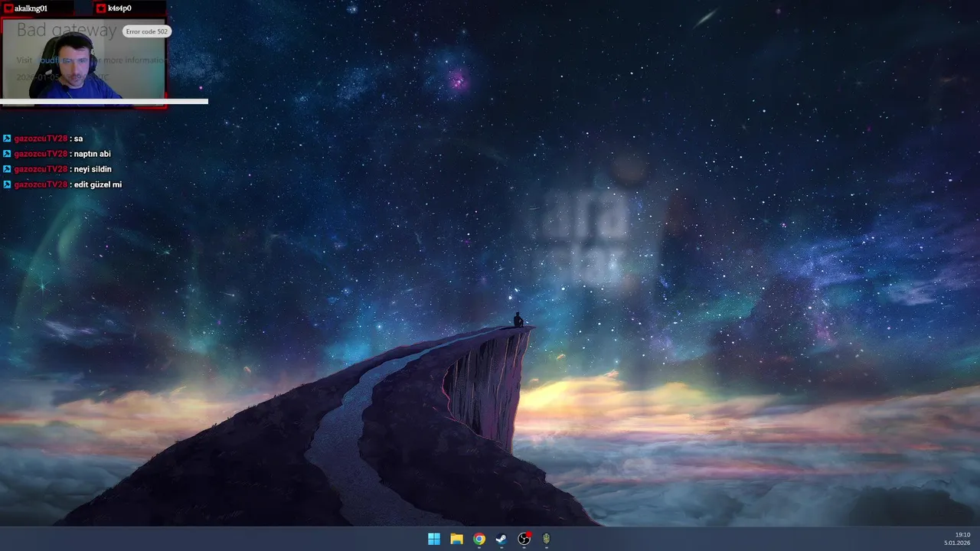Open OBS Studio from the taskbar
This screenshot has height=551, width=980.
point(524,539)
